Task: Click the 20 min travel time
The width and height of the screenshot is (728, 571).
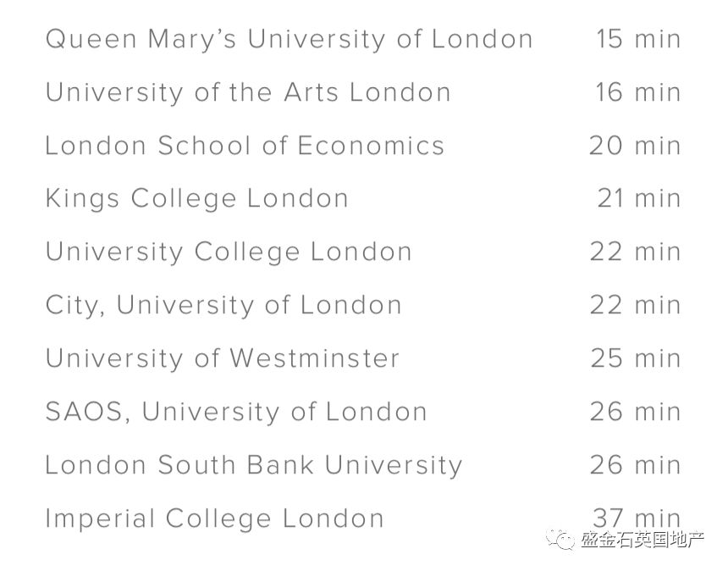Action: (635, 146)
